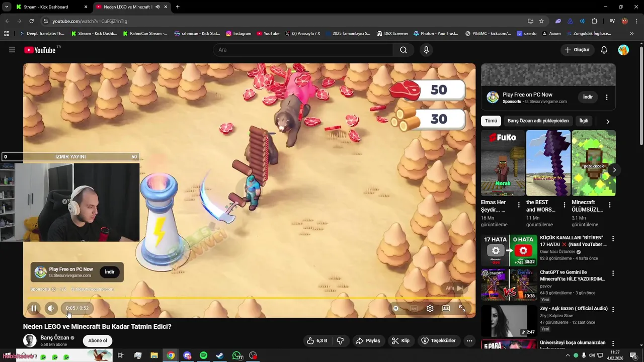Open more actions menu under video
644x362 pixels.
pos(469,340)
